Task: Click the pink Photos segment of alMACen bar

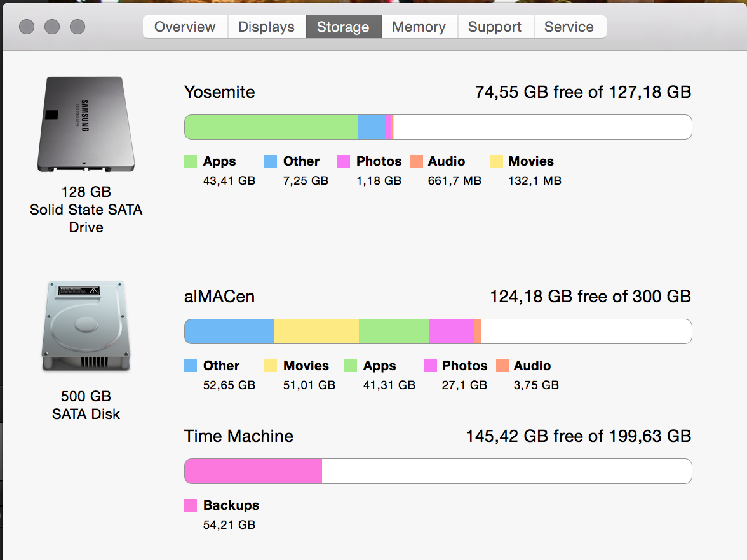Action: (452, 331)
